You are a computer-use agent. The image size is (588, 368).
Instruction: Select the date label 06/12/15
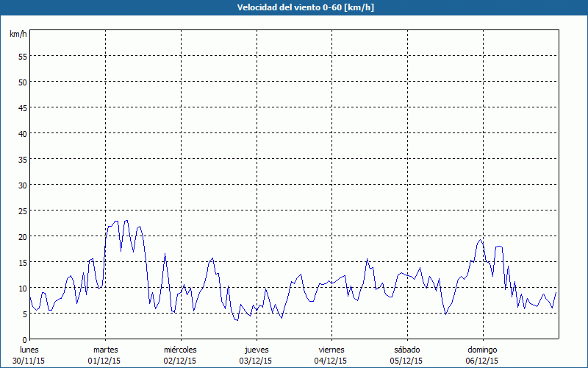pos(482,361)
